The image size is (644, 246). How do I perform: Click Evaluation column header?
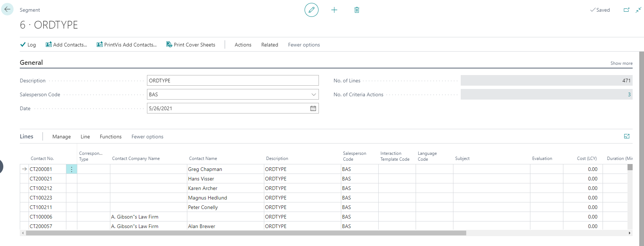click(542, 159)
